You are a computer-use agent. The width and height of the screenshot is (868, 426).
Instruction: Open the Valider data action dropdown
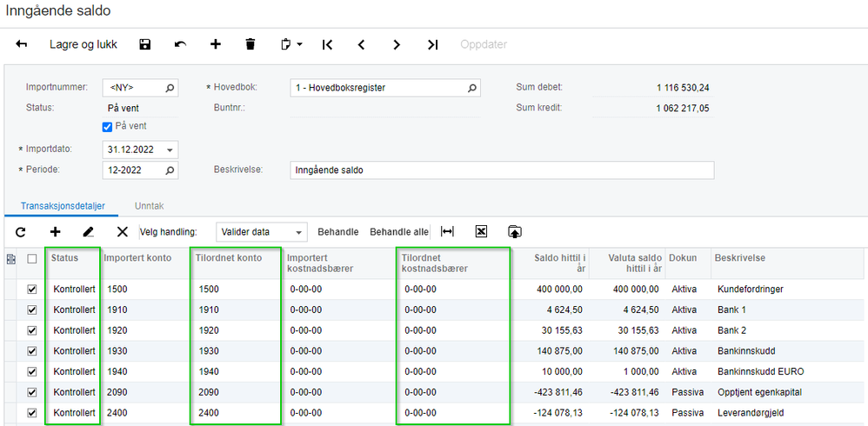(299, 232)
